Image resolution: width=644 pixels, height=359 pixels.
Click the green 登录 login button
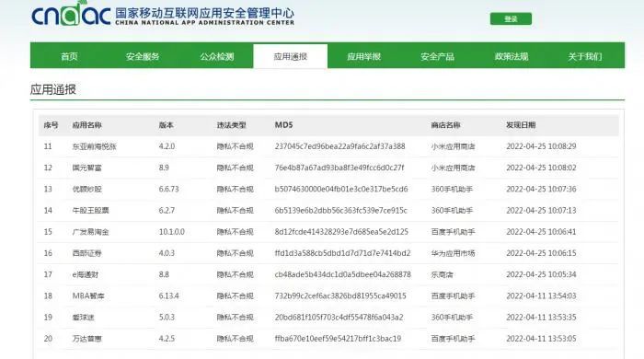pos(511,19)
